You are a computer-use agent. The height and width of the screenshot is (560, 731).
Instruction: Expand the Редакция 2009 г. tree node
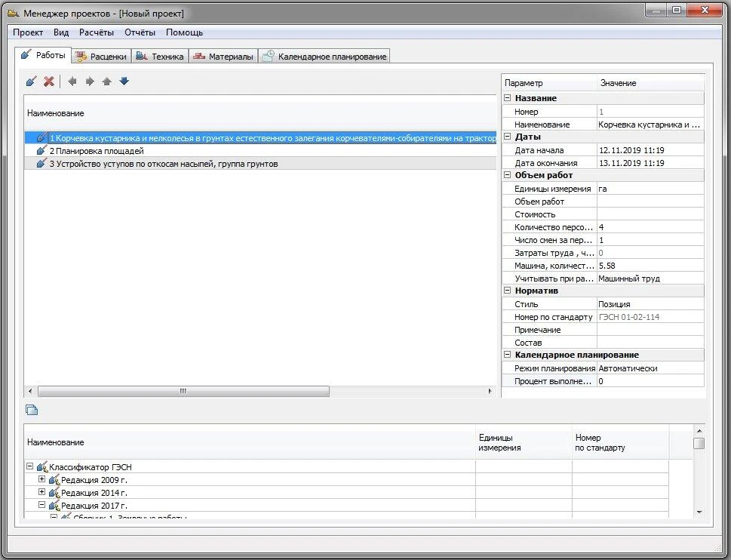click(42, 480)
